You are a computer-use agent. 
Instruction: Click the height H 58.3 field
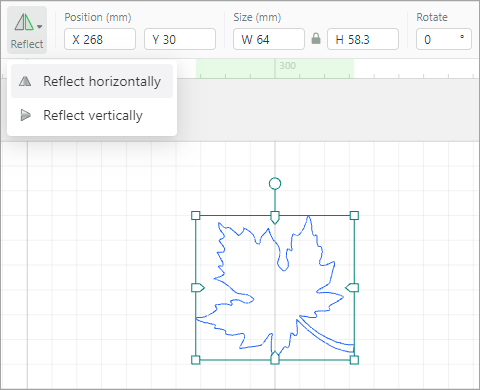[x=363, y=39]
